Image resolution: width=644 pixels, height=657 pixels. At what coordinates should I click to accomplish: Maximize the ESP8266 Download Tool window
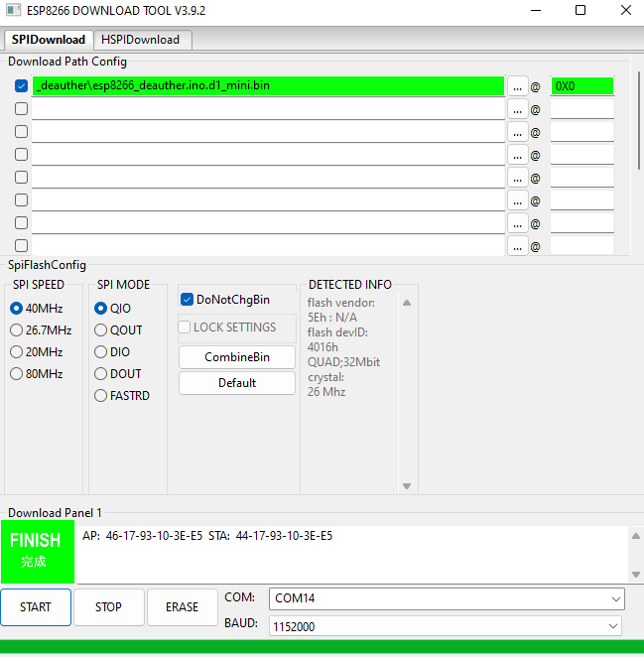point(580,10)
